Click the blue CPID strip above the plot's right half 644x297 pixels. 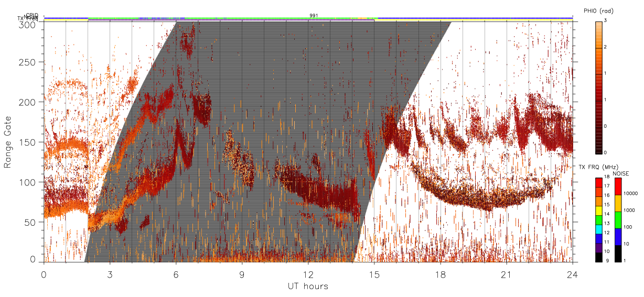coord(475,18)
